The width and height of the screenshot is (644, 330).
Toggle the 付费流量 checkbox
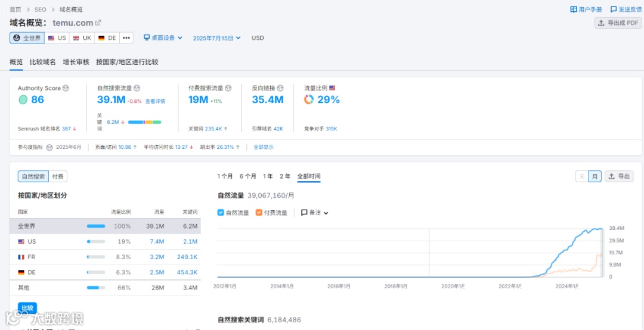pos(259,213)
